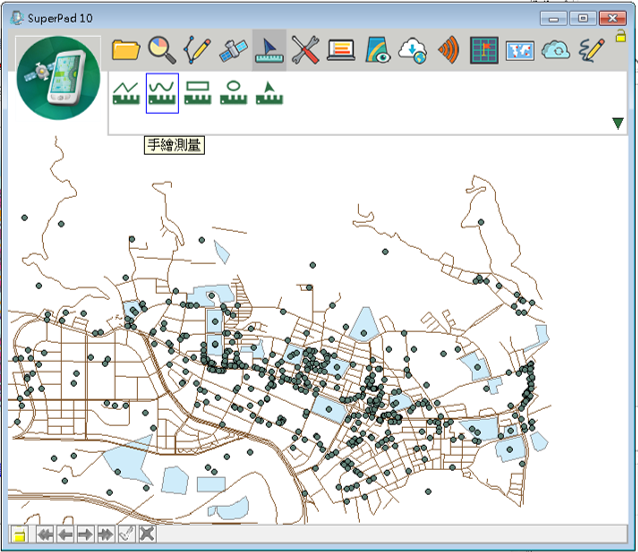The height and width of the screenshot is (552, 638).
Task: Click the double right arrow button
Action: 106,534
